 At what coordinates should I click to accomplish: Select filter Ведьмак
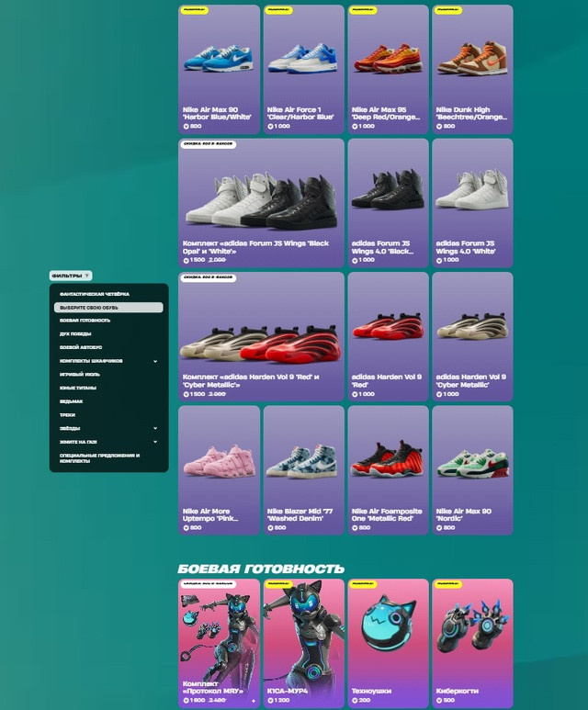(71, 401)
